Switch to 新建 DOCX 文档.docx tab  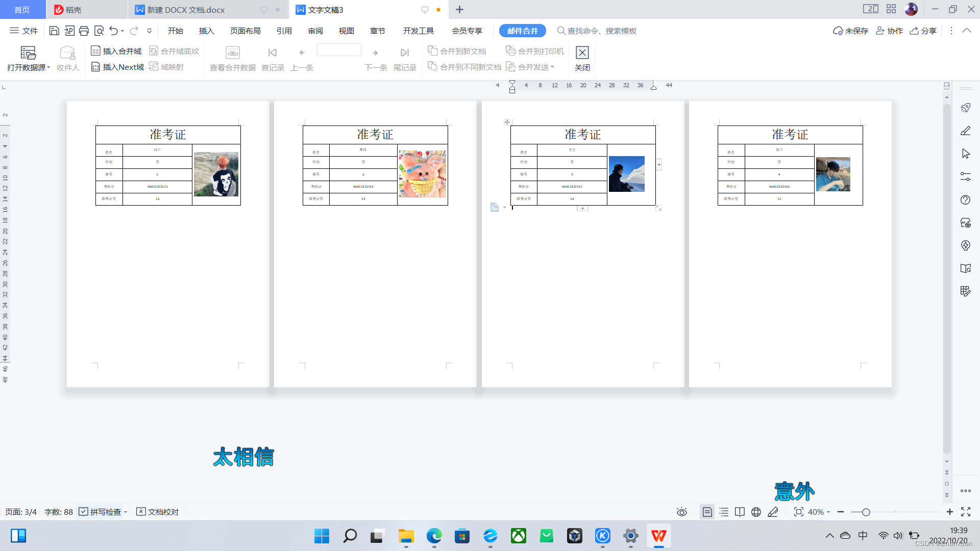186,10
